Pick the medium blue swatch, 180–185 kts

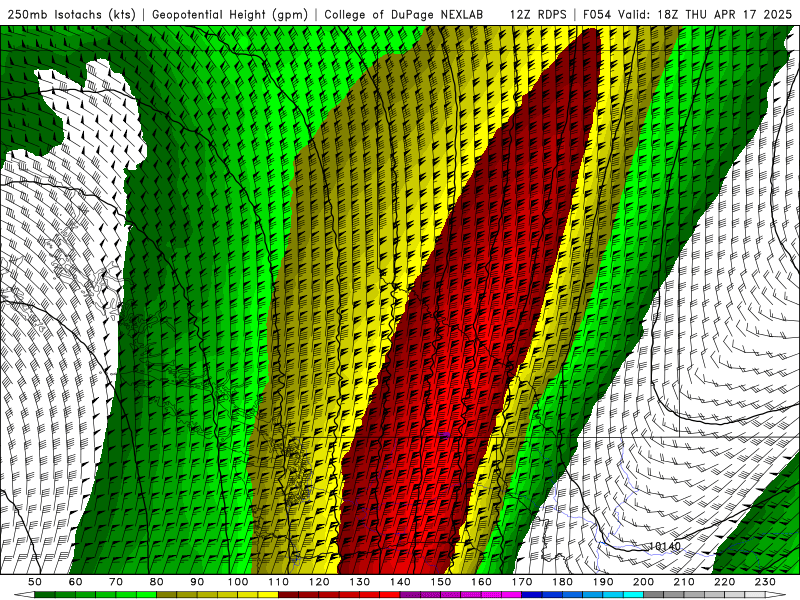pos(572,594)
